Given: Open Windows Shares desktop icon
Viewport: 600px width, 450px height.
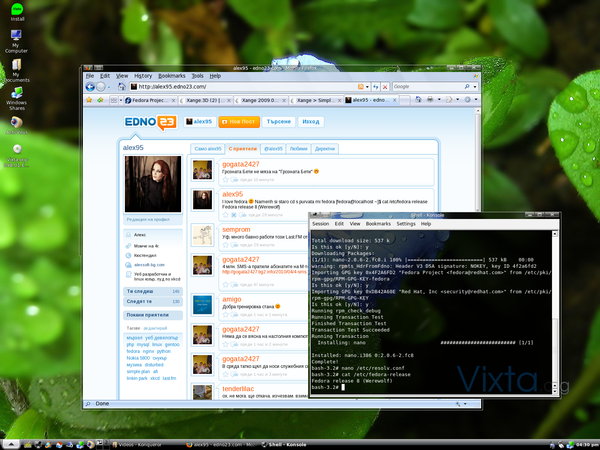Looking at the screenshot, I should [x=16, y=99].
